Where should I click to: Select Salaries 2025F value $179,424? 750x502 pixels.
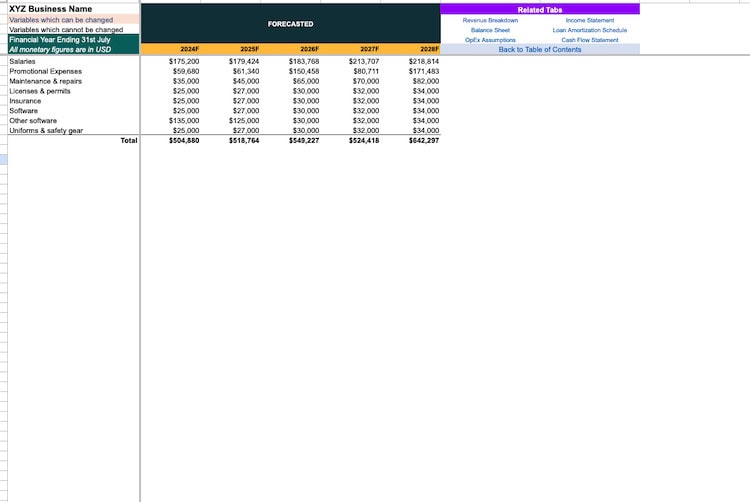pyautogui.click(x=244, y=61)
